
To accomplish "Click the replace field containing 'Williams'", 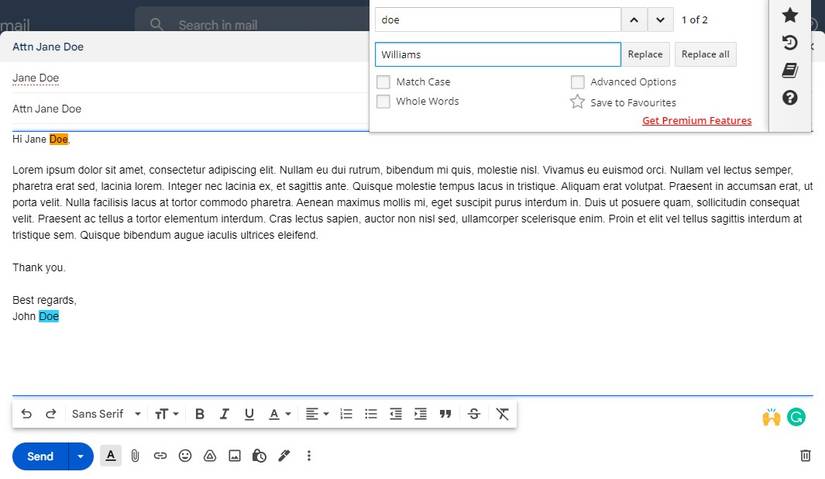I will pos(498,54).
